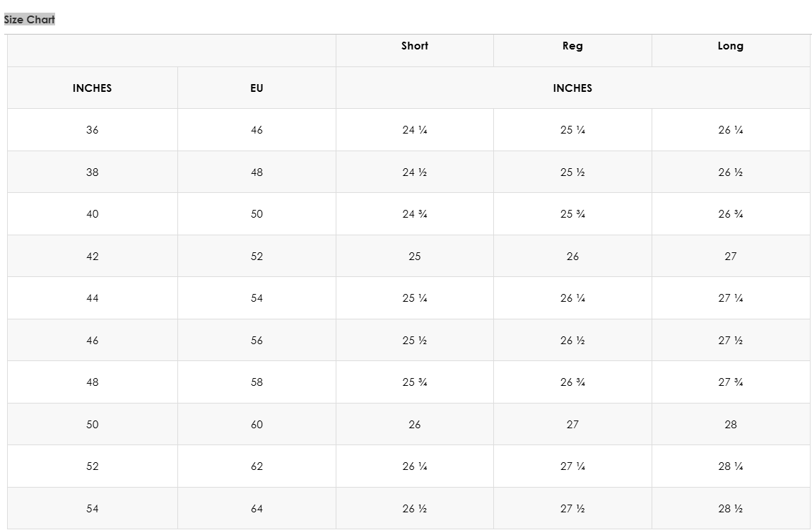This screenshot has height=530, width=812.
Task: Click Long length for size 38
Action: [730, 172]
